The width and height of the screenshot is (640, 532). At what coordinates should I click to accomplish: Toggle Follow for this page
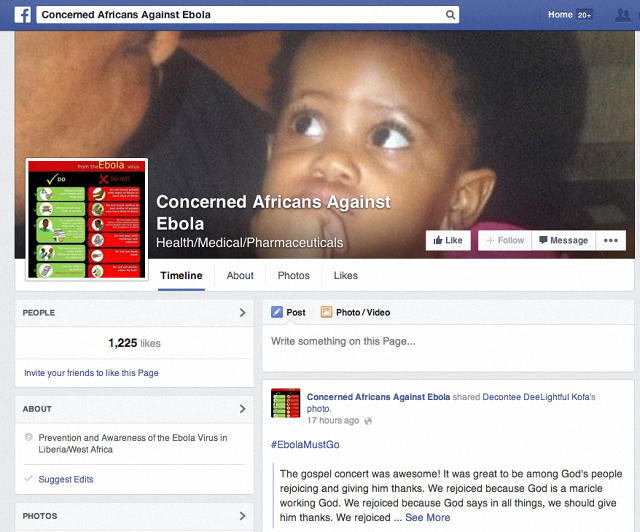click(x=505, y=240)
